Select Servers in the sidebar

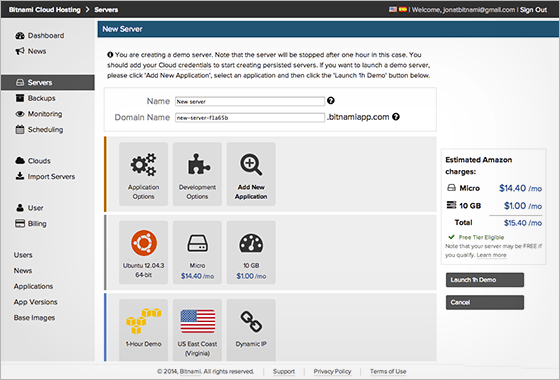(x=48, y=82)
